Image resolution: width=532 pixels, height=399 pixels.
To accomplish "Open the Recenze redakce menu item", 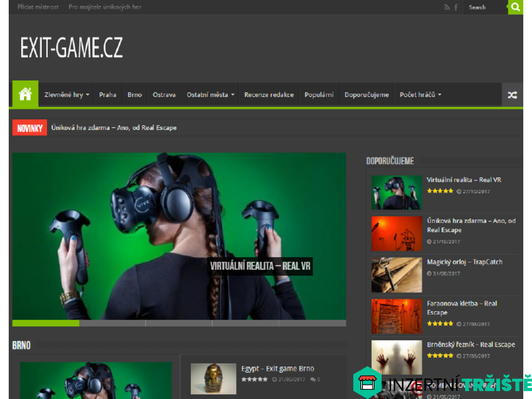I will 269,95.
